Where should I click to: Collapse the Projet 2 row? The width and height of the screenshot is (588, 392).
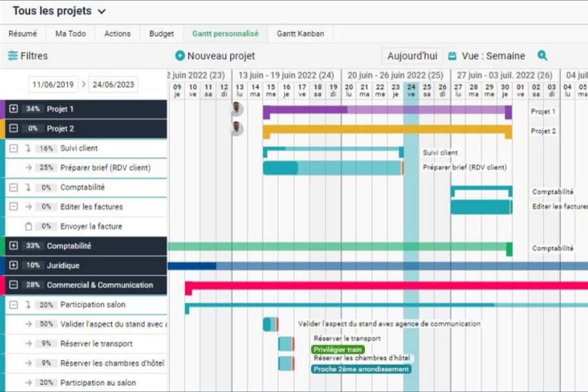[x=13, y=129]
